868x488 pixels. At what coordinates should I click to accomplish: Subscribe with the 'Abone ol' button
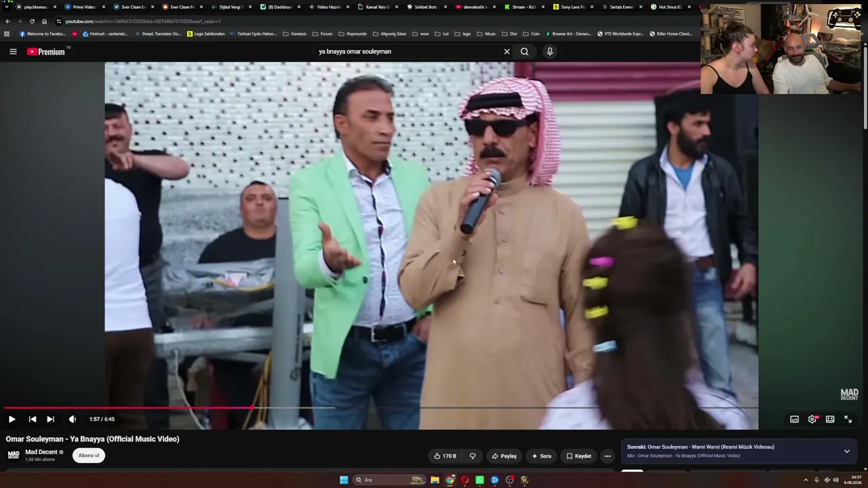coord(89,455)
